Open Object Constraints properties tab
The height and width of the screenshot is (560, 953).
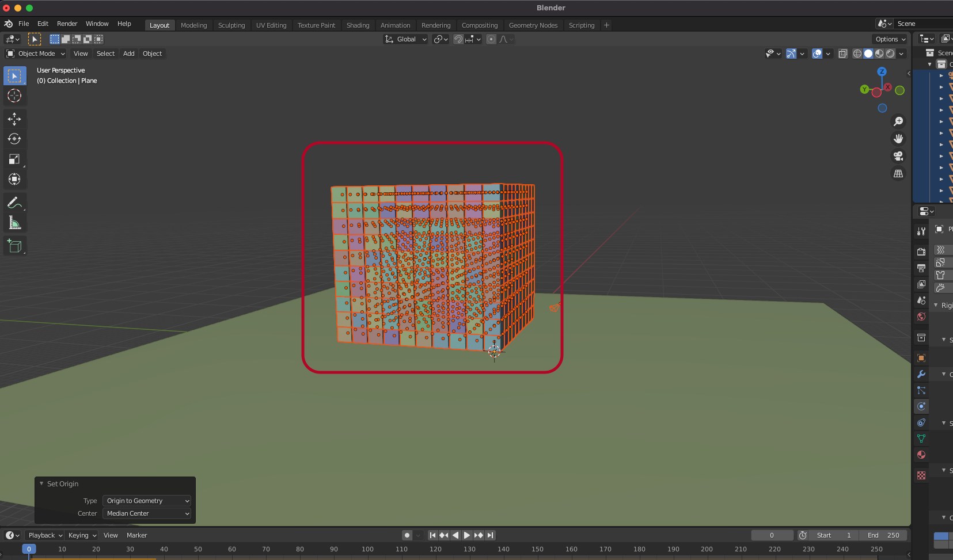(921, 422)
